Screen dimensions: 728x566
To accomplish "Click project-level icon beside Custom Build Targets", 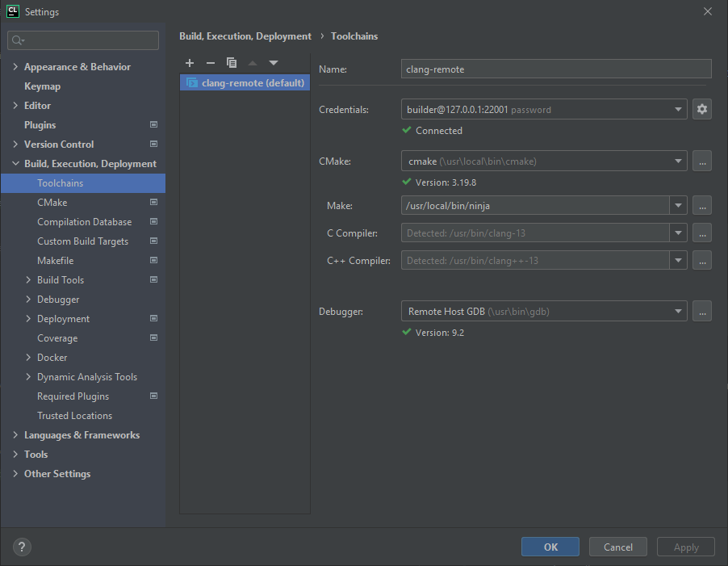I will [x=153, y=241].
